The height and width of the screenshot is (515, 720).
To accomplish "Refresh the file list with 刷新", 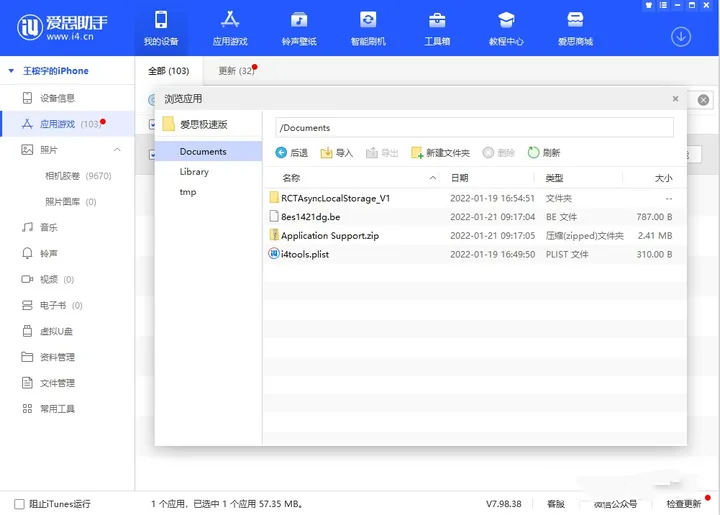I will coord(544,153).
